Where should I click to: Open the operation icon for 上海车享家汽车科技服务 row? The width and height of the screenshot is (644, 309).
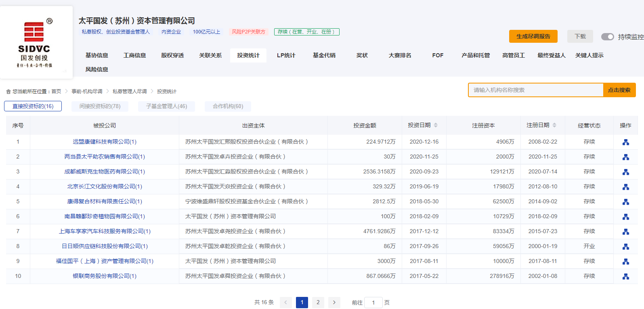(625, 232)
